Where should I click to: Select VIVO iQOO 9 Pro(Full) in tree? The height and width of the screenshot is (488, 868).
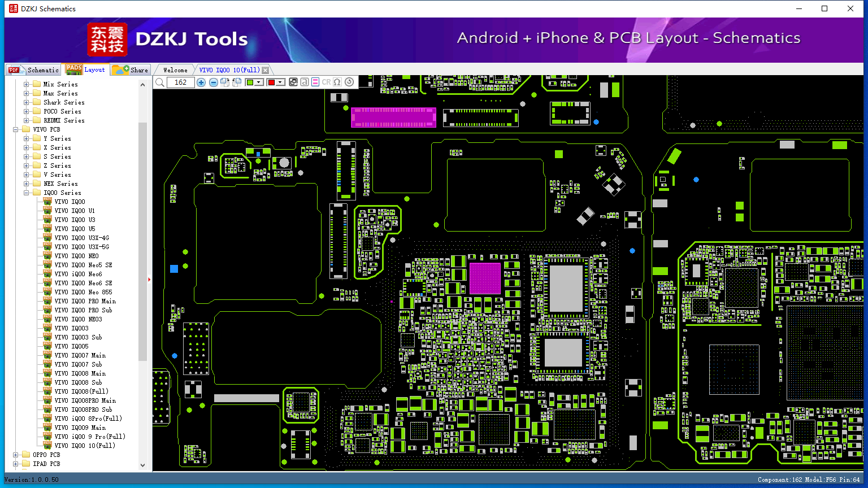tap(90, 437)
